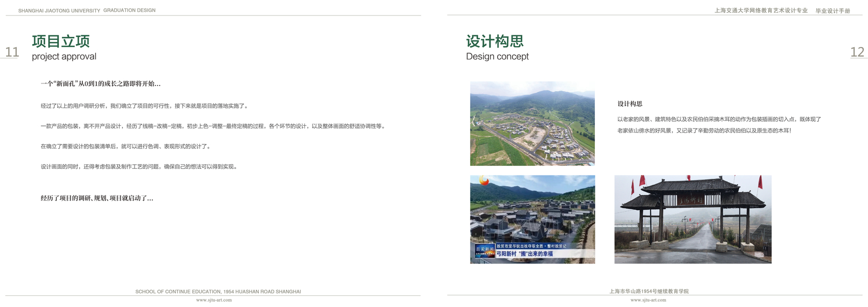868x307 pixels.
Task: Open the left page www.sjtu-art.com link
Action: pyautogui.click(x=214, y=300)
